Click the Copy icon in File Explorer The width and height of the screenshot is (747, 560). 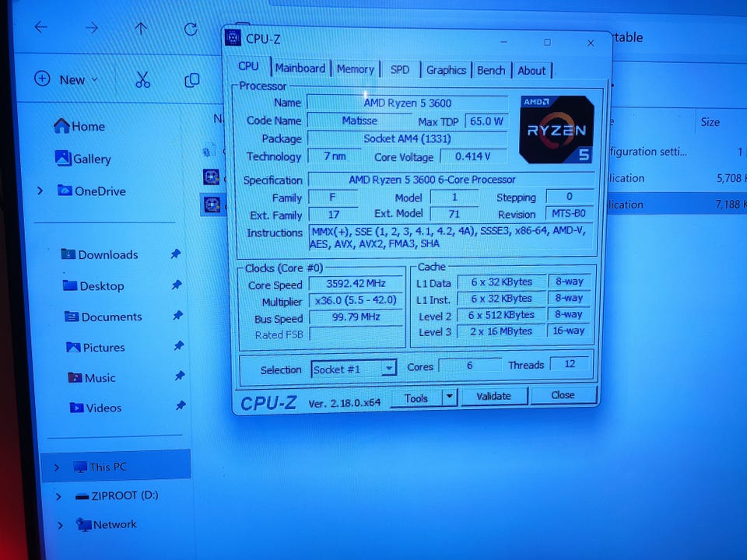(x=191, y=80)
